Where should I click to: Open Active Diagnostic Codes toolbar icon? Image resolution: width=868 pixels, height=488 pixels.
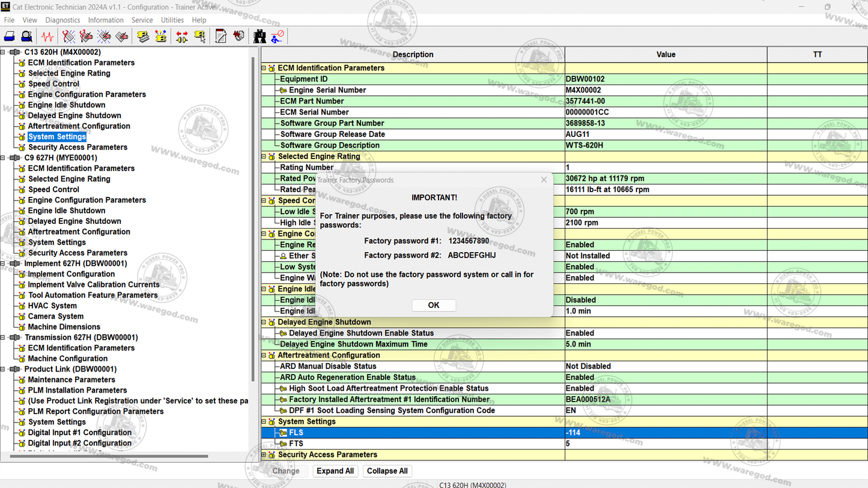click(69, 37)
